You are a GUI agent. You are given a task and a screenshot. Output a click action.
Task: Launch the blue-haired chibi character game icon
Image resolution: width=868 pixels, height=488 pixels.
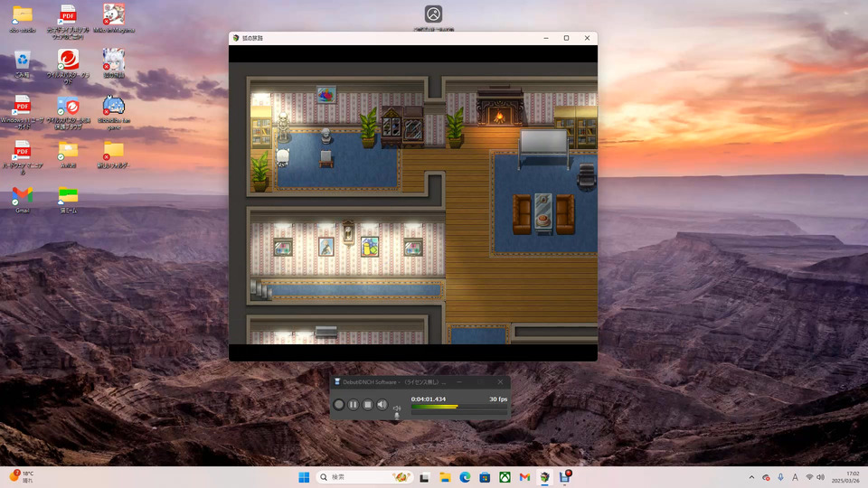tap(114, 112)
